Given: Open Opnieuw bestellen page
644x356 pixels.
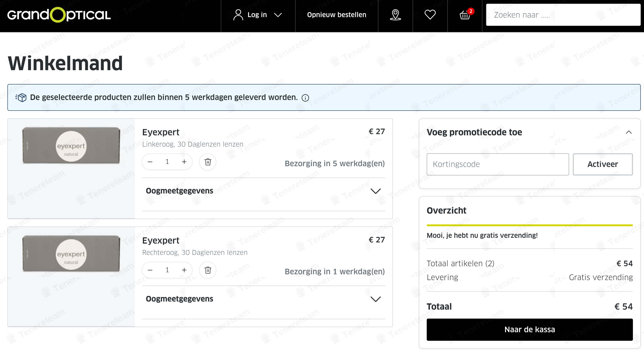Looking at the screenshot, I should click(337, 15).
